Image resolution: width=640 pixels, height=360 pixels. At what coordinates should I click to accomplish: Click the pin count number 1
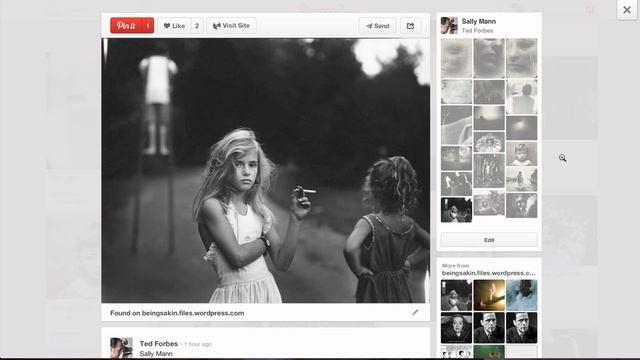(x=148, y=26)
